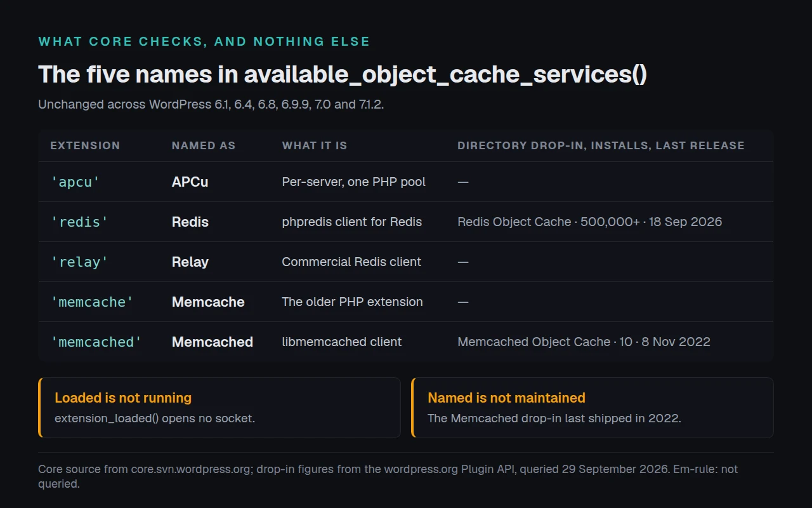Click the 'Named as' column header

pyautogui.click(x=203, y=145)
